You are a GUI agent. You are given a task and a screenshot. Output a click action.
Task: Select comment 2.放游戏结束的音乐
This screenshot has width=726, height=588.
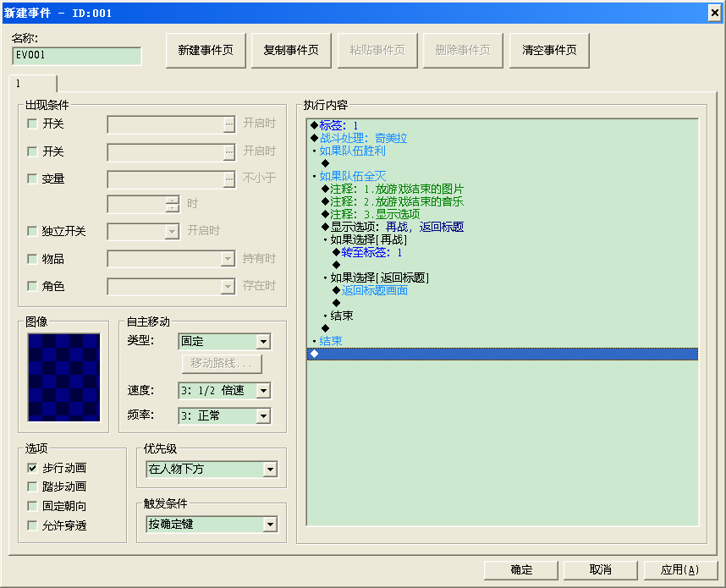(393, 202)
